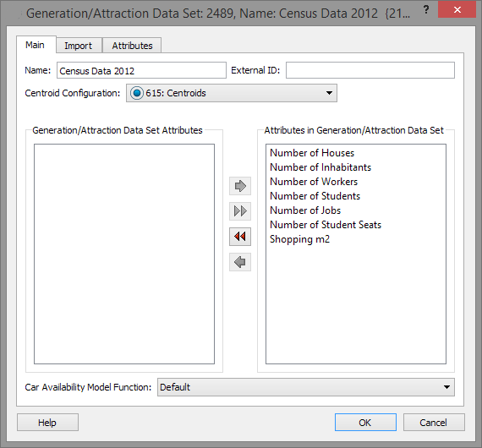Confirm with the OK button
This screenshot has width=482, height=448.
365,423
